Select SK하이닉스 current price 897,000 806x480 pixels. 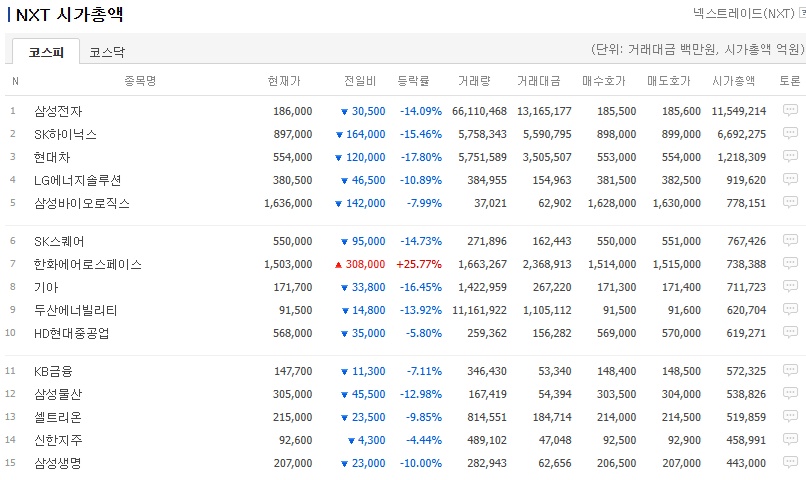point(292,134)
